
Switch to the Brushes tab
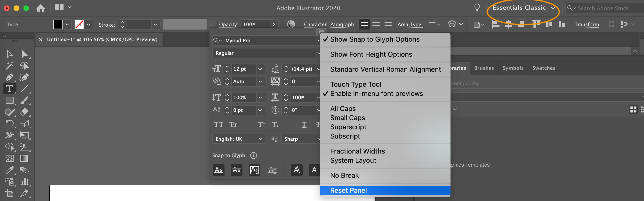(x=484, y=68)
